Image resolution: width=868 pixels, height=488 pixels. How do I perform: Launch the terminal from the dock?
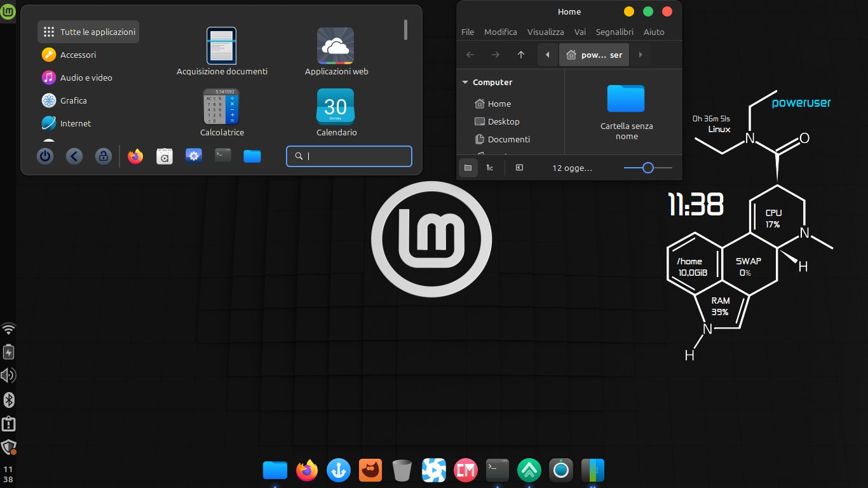click(497, 470)
